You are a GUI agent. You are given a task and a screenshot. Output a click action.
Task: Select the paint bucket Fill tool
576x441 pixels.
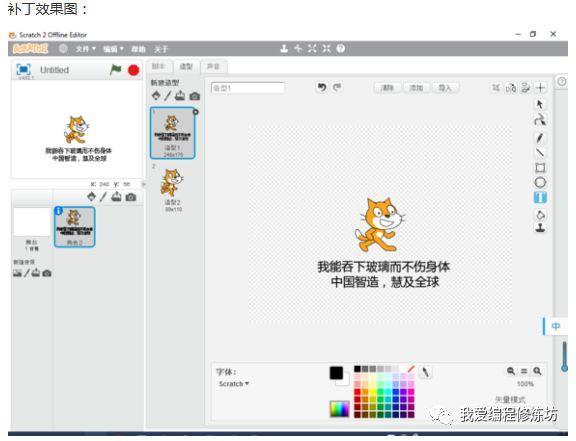[x=540, y=215]
